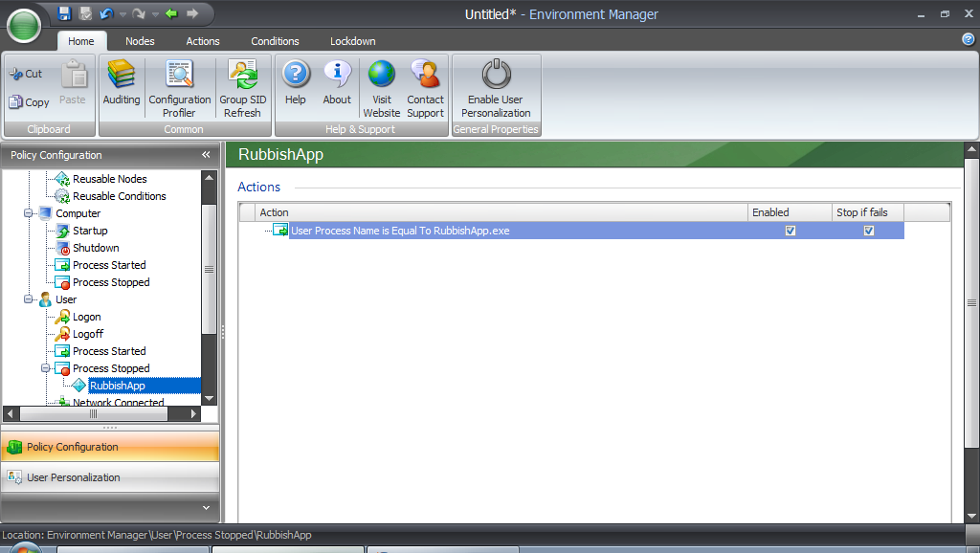Click the About info icon
Image resolution: width=980 pixels, height=553 pixels.
(337, 82)
